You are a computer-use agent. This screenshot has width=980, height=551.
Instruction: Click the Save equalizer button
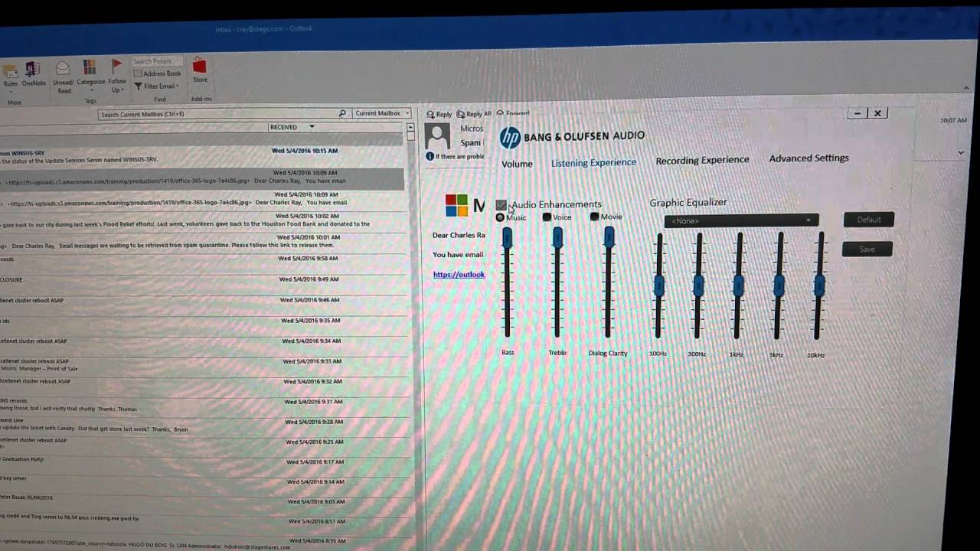point(867,249)
